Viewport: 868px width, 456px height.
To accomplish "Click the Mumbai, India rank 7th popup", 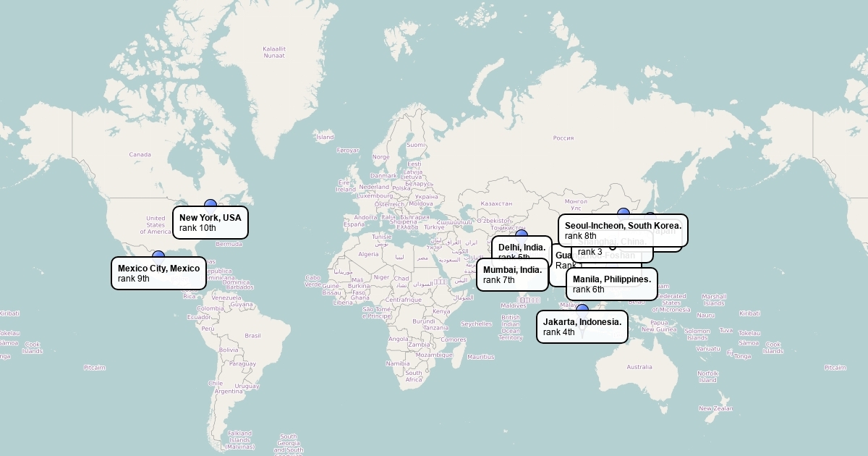I will click(x=512, y=274).
